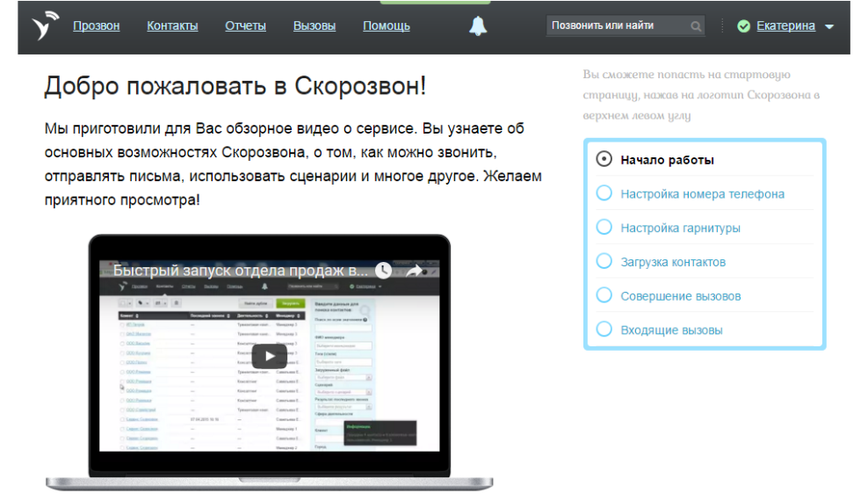Select the 'Загрузка контактов' radio button

tap(604, 261)
